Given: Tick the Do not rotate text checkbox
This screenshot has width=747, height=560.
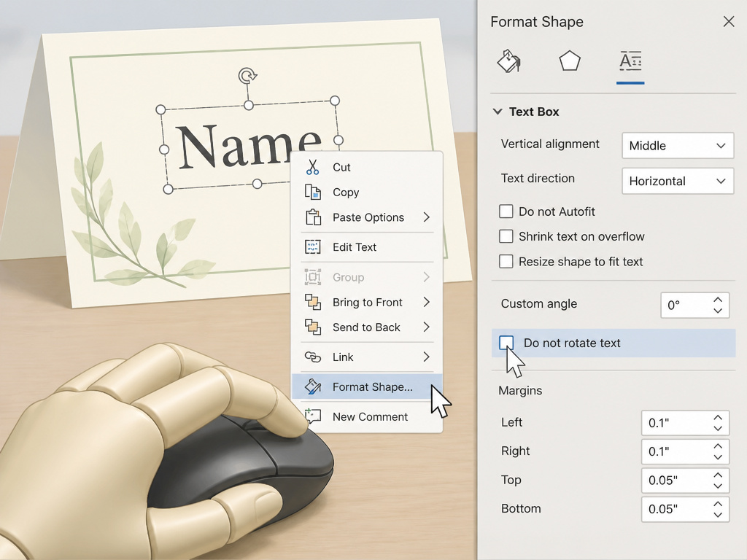Looking at the screenshot, I should pyautogui.click(x=506, y=343).
